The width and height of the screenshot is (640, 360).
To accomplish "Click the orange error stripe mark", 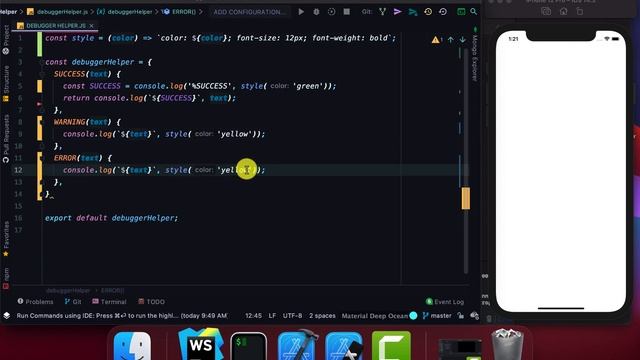I will click(466, 198).
